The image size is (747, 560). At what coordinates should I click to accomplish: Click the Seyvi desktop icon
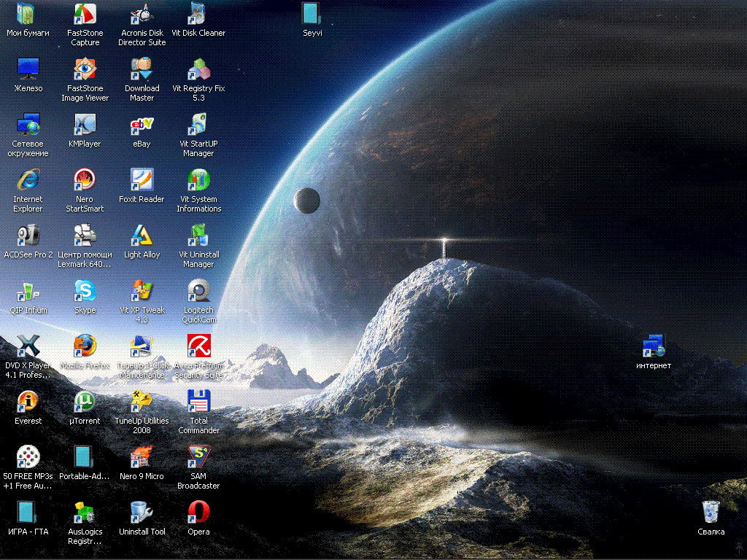(x=312, y=13)
